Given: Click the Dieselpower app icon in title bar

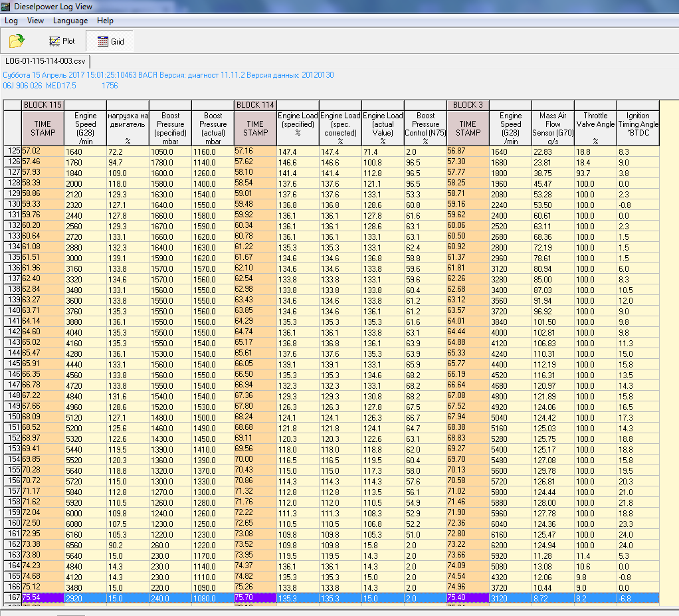Looking at the screenshot, I should click(x=7, y=7).
